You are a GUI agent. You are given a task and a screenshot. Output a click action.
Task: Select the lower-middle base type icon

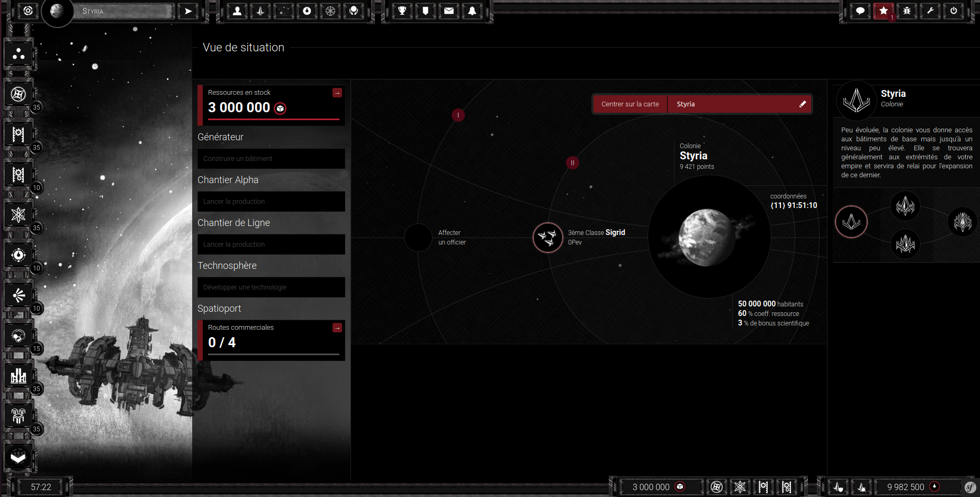(905, 244)
